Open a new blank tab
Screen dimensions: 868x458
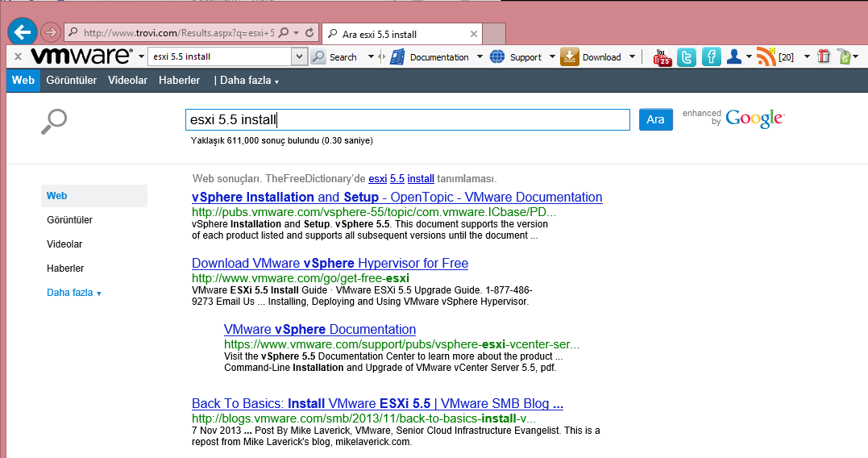coord(494,34)
